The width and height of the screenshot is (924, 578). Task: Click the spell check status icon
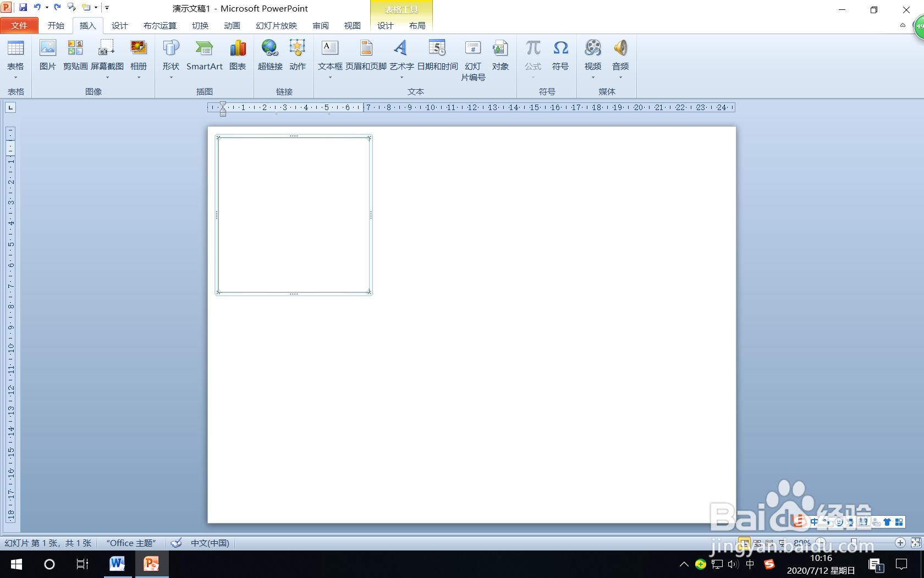click(x=176, y=543)
